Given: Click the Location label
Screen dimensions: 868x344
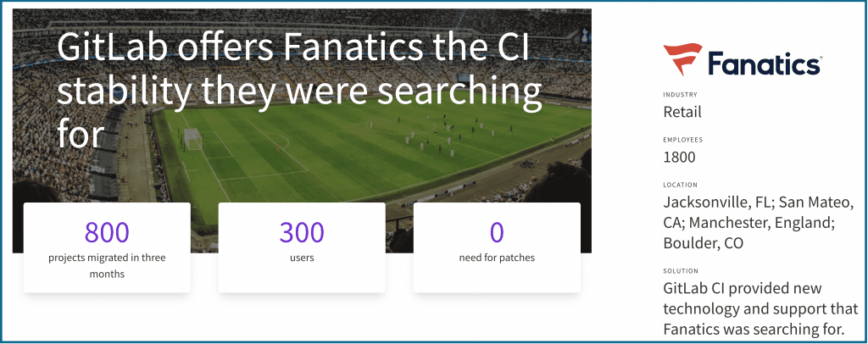Looking at the screenshot, I should coord(681,186).
